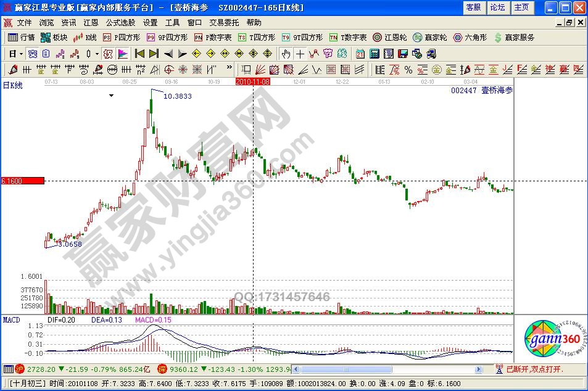Click the 客服 customer service button
Viewport: 588px width, 391px height.
click(x=473, y=7)
